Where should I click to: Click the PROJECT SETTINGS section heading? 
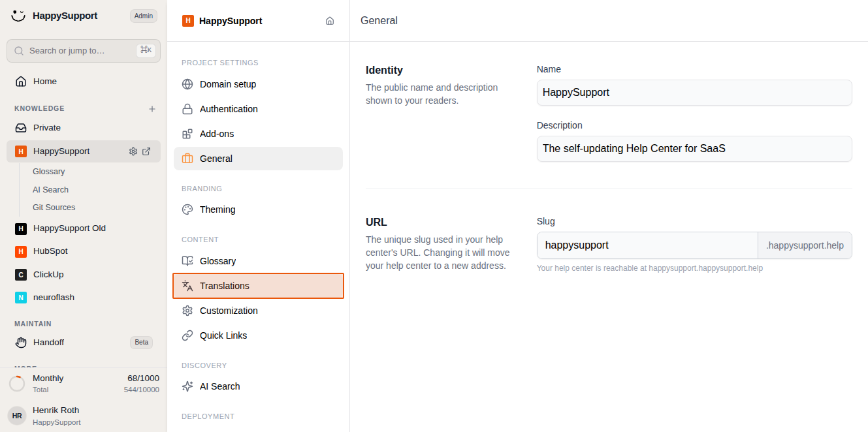(220, 63)
